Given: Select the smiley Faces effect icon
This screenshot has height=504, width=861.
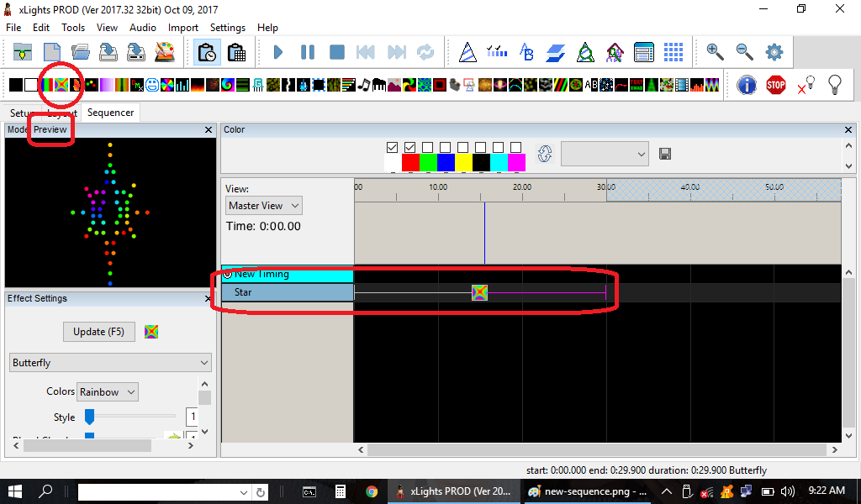Looking at the screenshot, I should (x=152, y=85).
